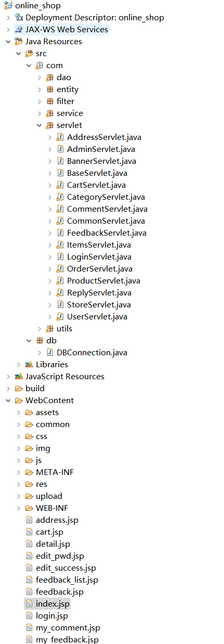The image size is (224, 644).
Task: Select feedback_list.jsp file
Action: click(67, 580)
